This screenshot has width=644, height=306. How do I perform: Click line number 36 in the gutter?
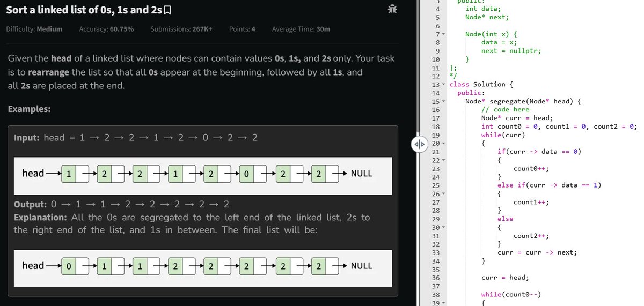(x=436, y=278)
